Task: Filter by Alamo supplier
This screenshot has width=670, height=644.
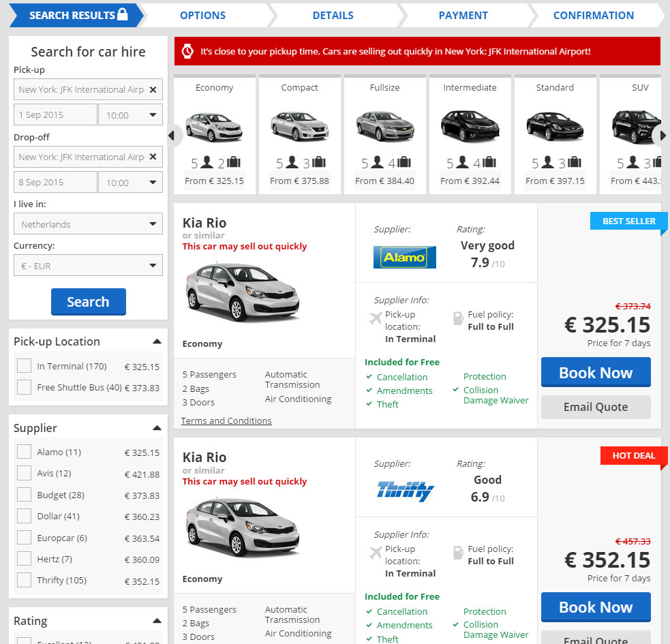Action: pyautogui.click(x=24, y=452)
